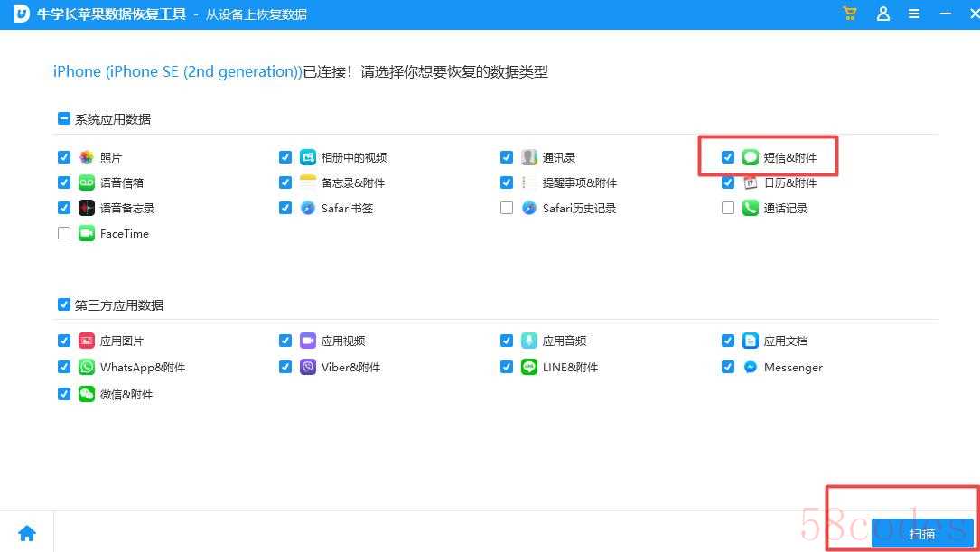This screenshot has width=980, height=552.
Task: Click the LINE icon
Action: click(x=528, y=367)
